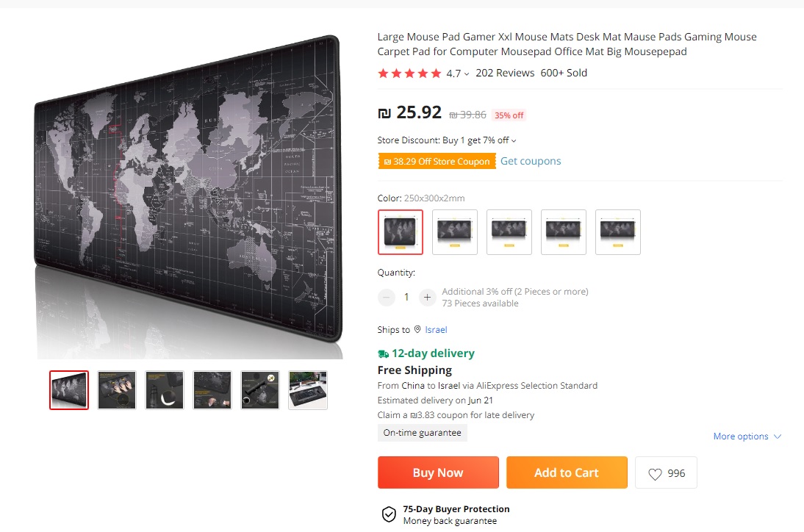Open the 202 Reviews link
Screen dimensions: 804x532
505,73
